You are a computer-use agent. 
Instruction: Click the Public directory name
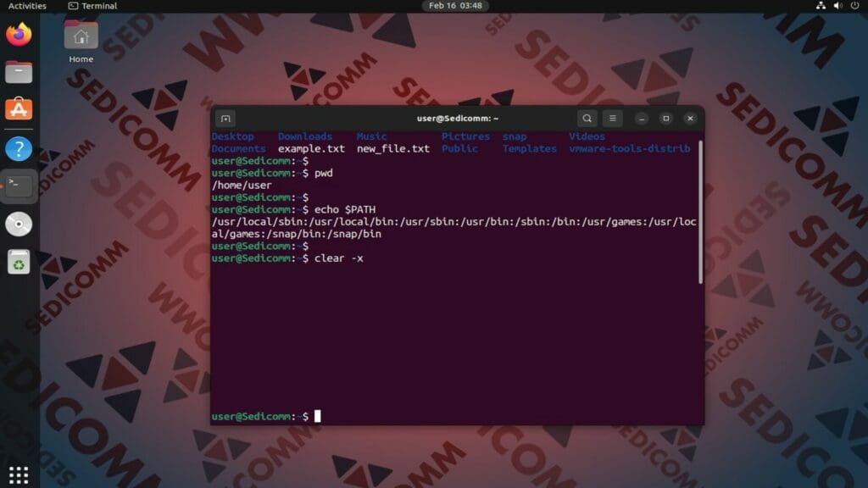click(x=459, y=149)
